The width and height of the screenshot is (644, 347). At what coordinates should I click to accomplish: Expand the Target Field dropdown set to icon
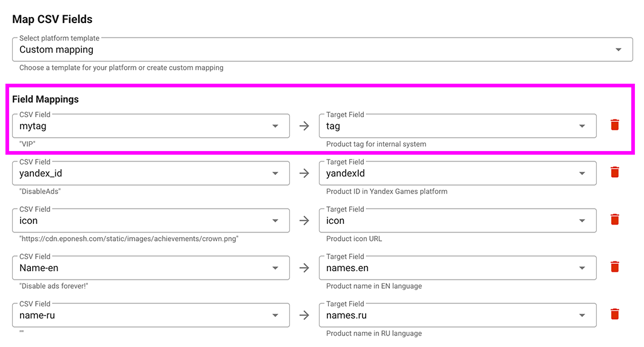coord(457,221)
